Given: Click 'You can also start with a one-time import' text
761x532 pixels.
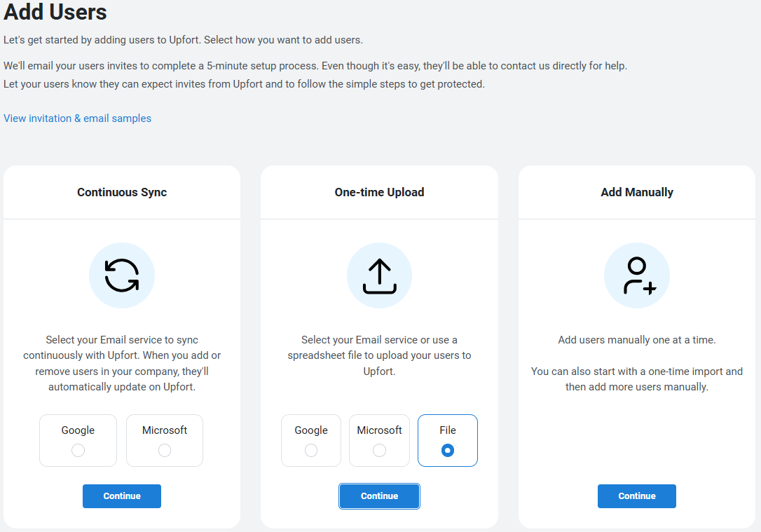Looking at the screenshot, I should tap(637, 379).
